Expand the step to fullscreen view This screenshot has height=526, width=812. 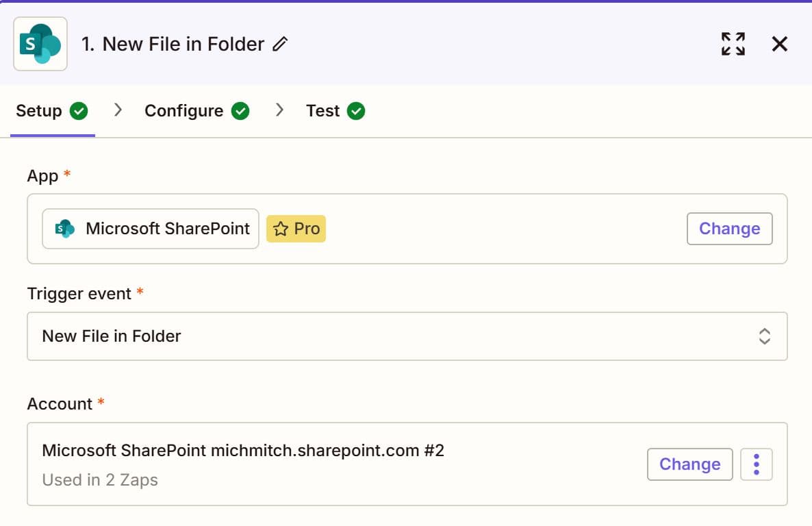tap(733, 43)
